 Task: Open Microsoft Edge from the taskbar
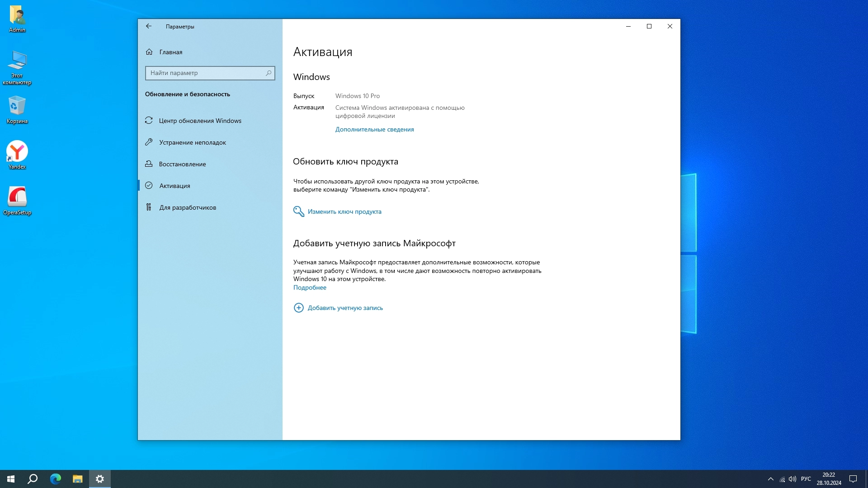click(55, 479)
